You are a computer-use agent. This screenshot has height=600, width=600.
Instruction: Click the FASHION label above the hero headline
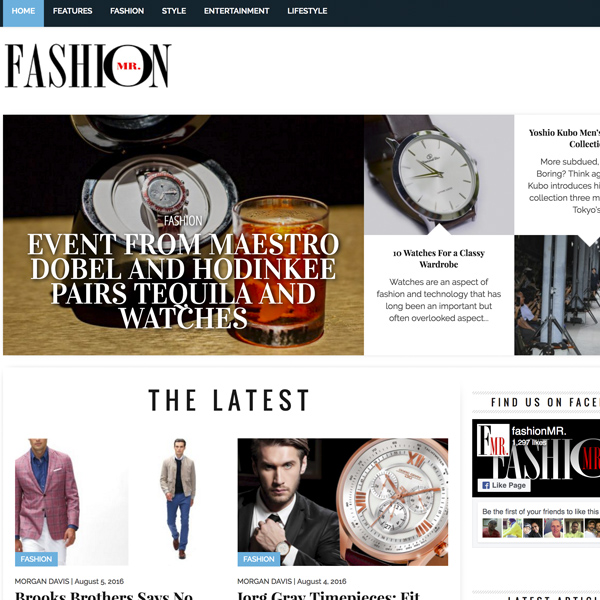[x=183, y=220]
